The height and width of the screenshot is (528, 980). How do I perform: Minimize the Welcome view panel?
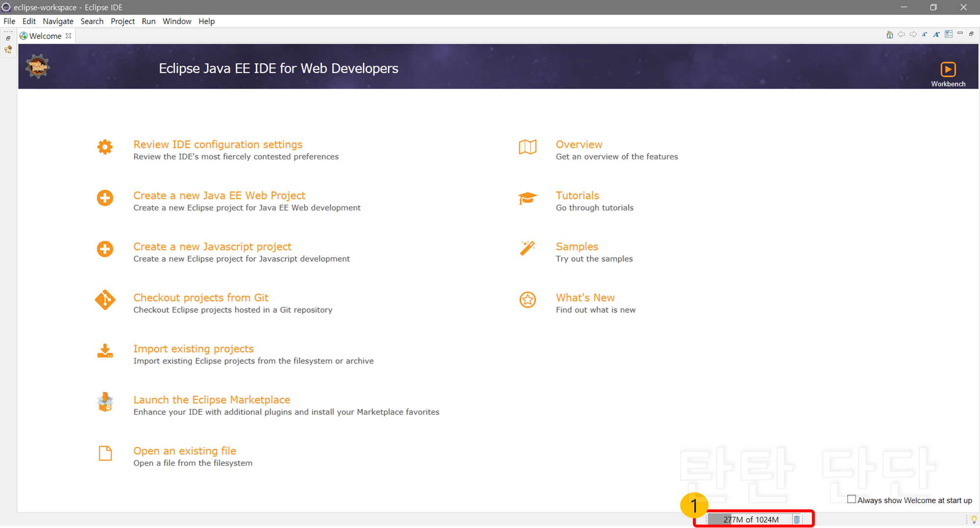pos(960,33)
